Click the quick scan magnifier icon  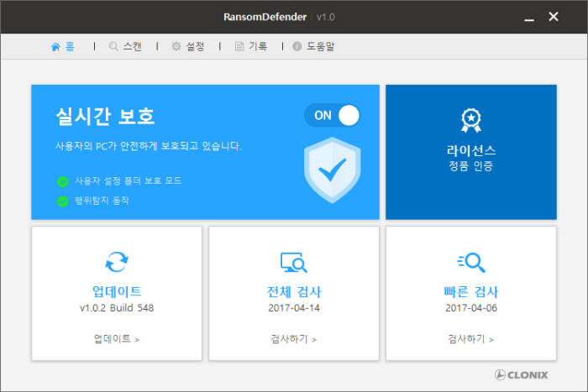tap(471, 263)
